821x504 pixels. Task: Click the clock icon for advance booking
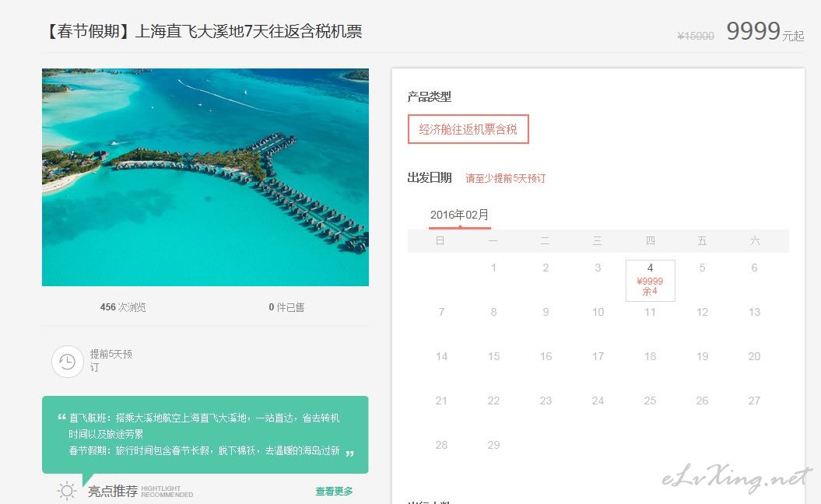click(x=67, y=362)
